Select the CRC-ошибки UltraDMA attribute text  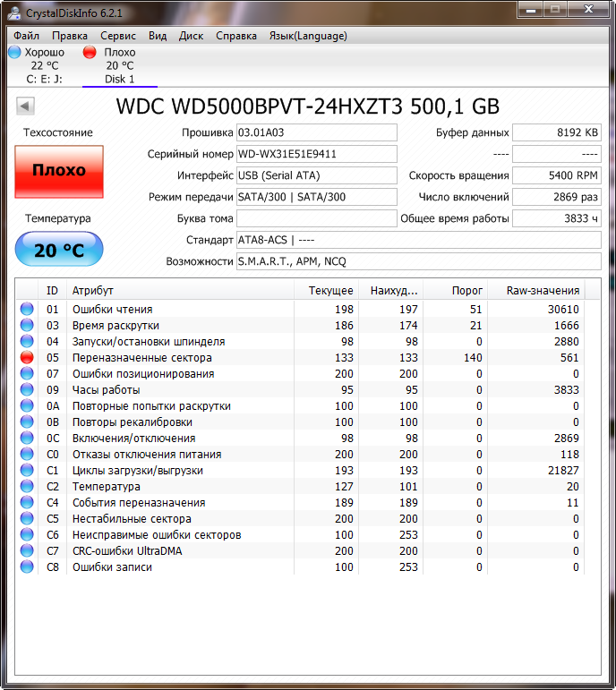pyautogui.click(x=127, y=551)
